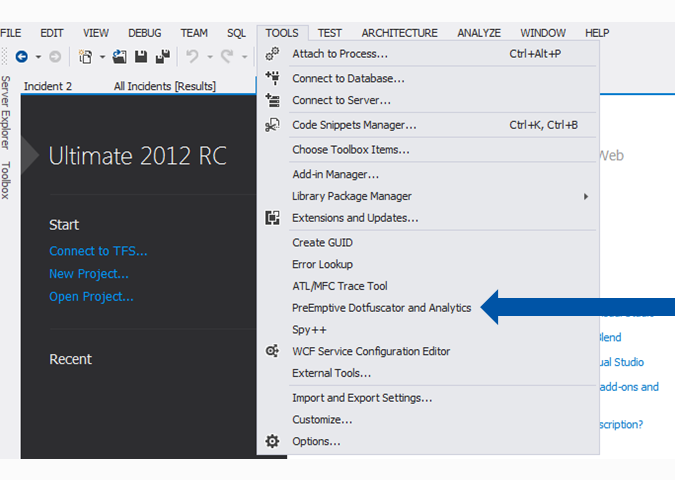Select Attach to Process menu entry
This screenshot has height=480, width=675.
point(428,54)
